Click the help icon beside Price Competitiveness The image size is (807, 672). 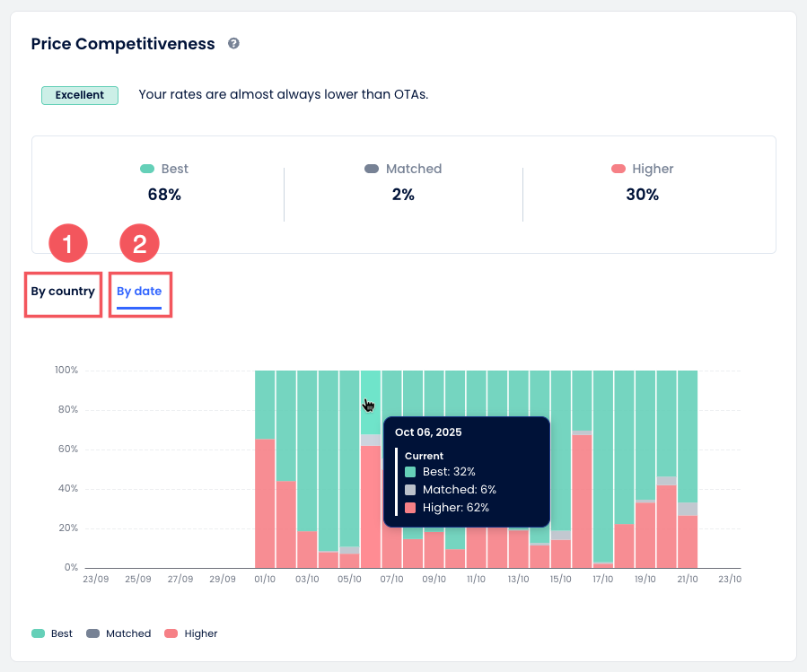(233, 43)
